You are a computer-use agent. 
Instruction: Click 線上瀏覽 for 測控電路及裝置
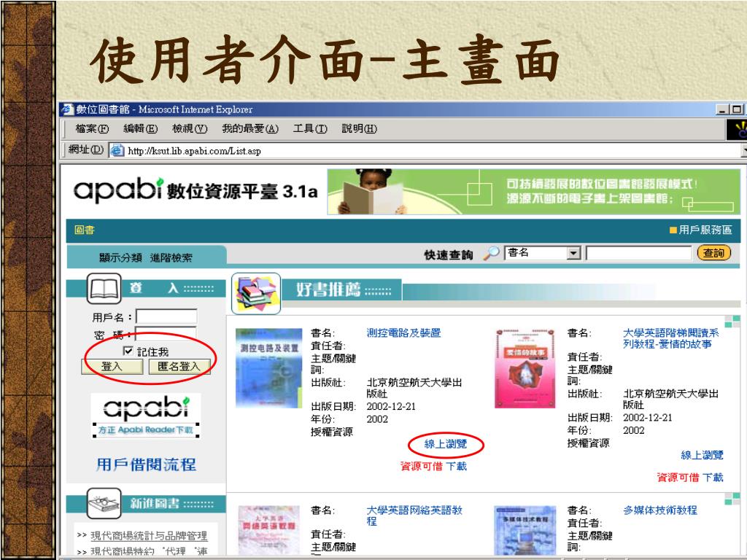[x=446, y=444]
